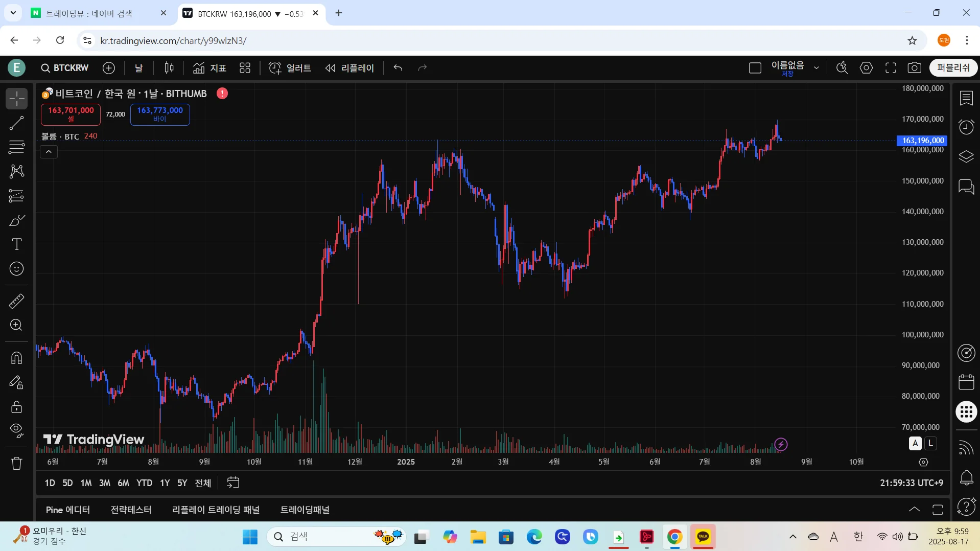This screenshot has width=980, height=551.
Task: Open the 리플레이 트레이딩 패널 tab
Action: click(216, 510)
